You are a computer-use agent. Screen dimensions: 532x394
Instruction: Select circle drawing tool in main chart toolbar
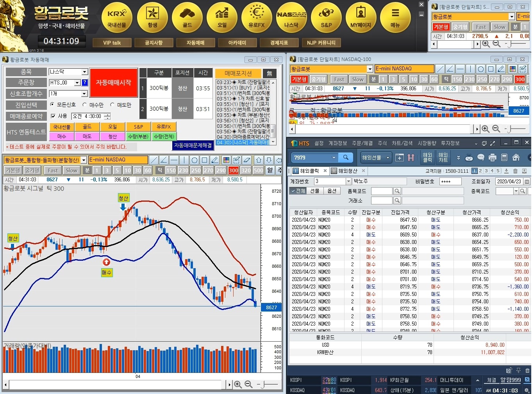click(x=194, y=160)
